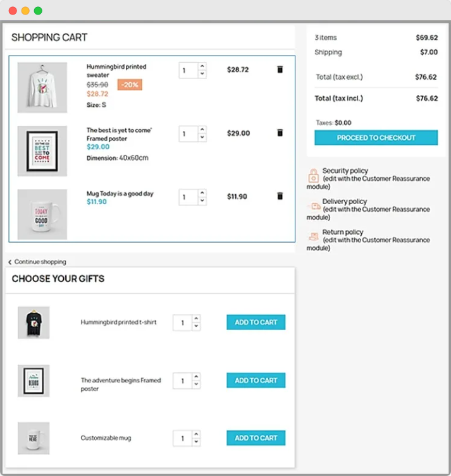
Task: Decrease sweater quantity with down arrow
Action: point(202,75)
